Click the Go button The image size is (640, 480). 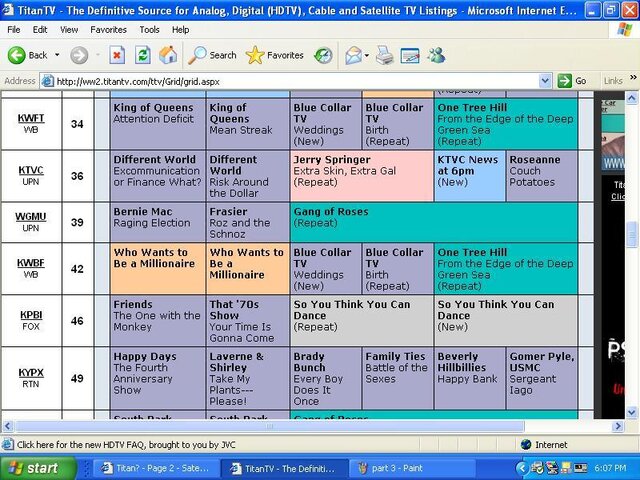[x=573, y=81]
